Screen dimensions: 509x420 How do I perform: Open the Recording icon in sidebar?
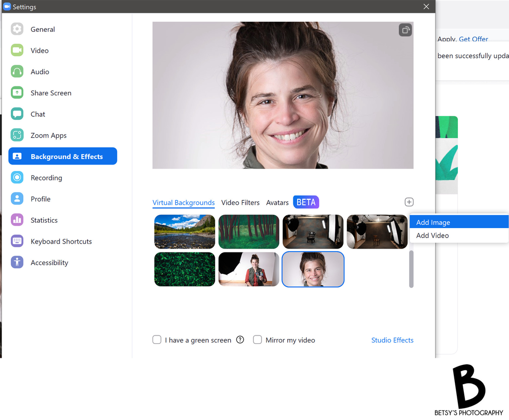[17, 178]
